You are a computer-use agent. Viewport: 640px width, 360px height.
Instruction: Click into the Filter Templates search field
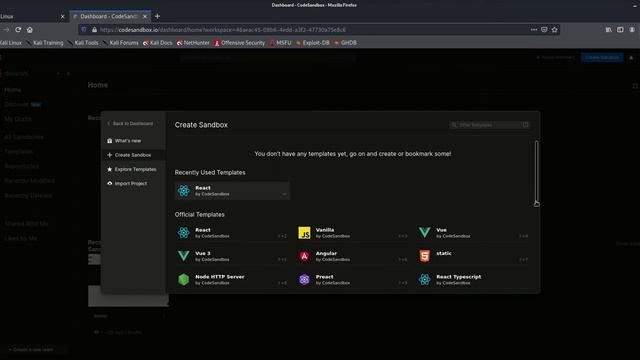(x=489, y=125)
